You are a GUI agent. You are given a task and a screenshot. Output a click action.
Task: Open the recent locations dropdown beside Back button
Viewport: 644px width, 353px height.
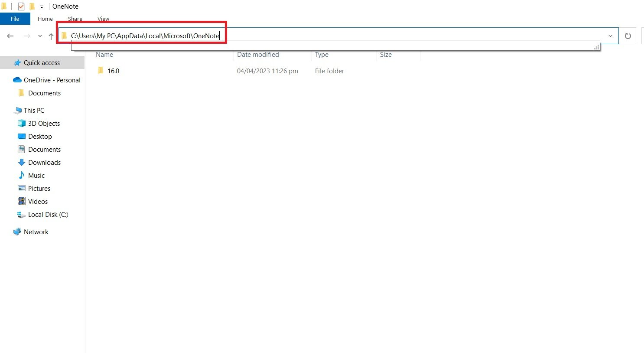[39, 36]
